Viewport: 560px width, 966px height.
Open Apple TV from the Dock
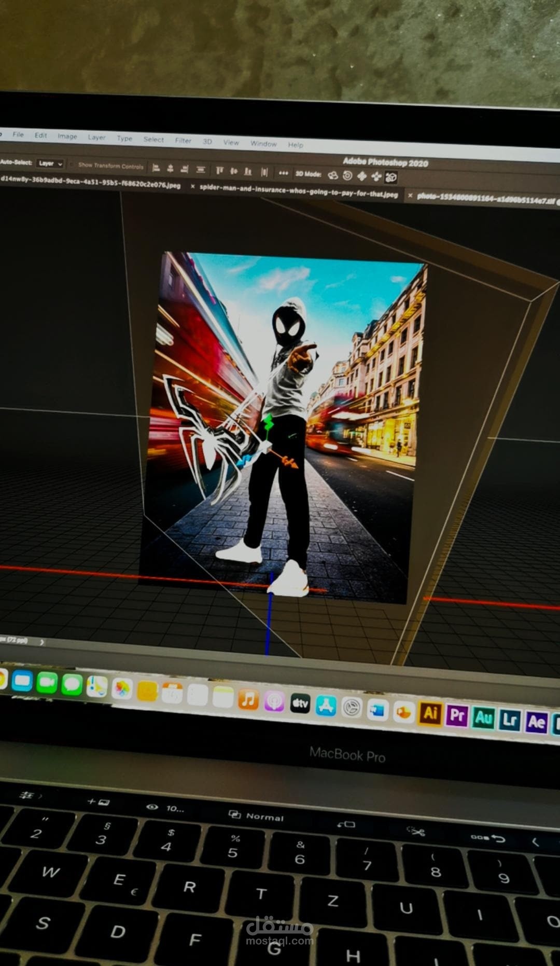click(300, 703)
